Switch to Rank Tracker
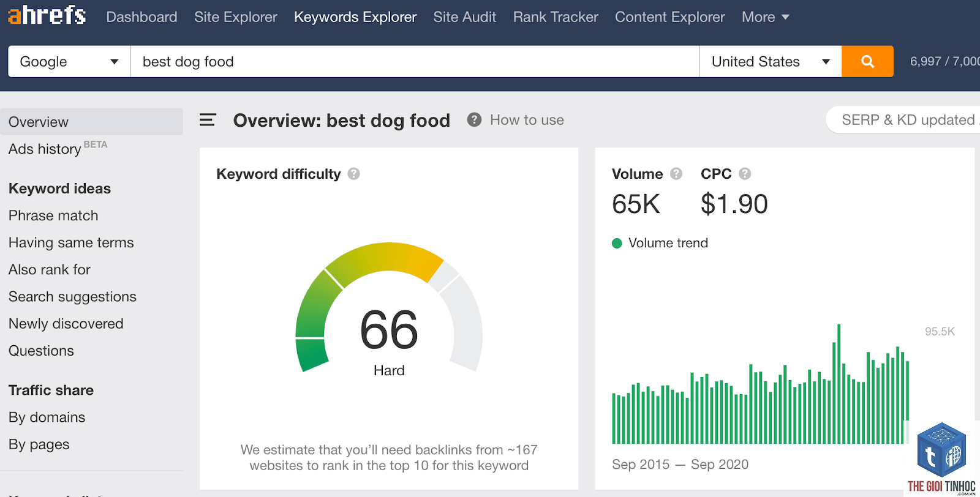 (x=556, y=17)
